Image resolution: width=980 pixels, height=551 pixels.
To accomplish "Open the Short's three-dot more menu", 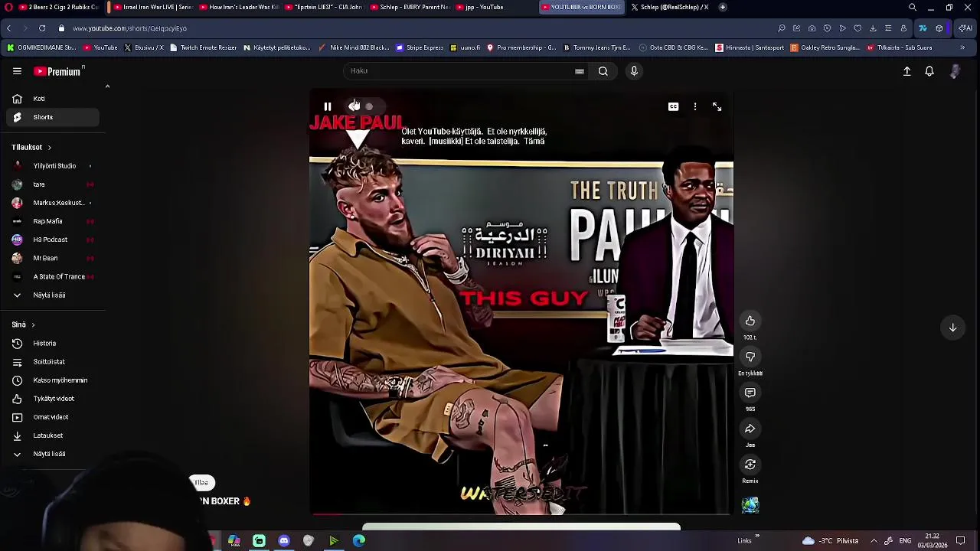I will click(695, 106).
